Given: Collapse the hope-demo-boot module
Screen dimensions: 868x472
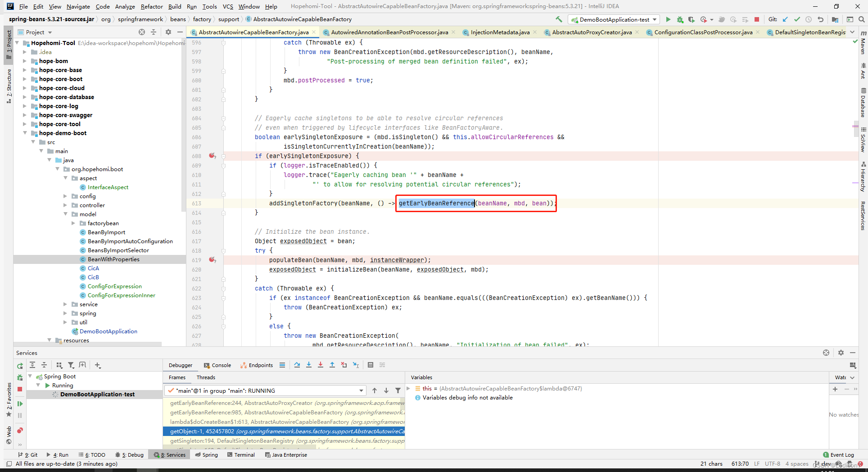Looking at the screenshot, I should [x=25, y=133].
